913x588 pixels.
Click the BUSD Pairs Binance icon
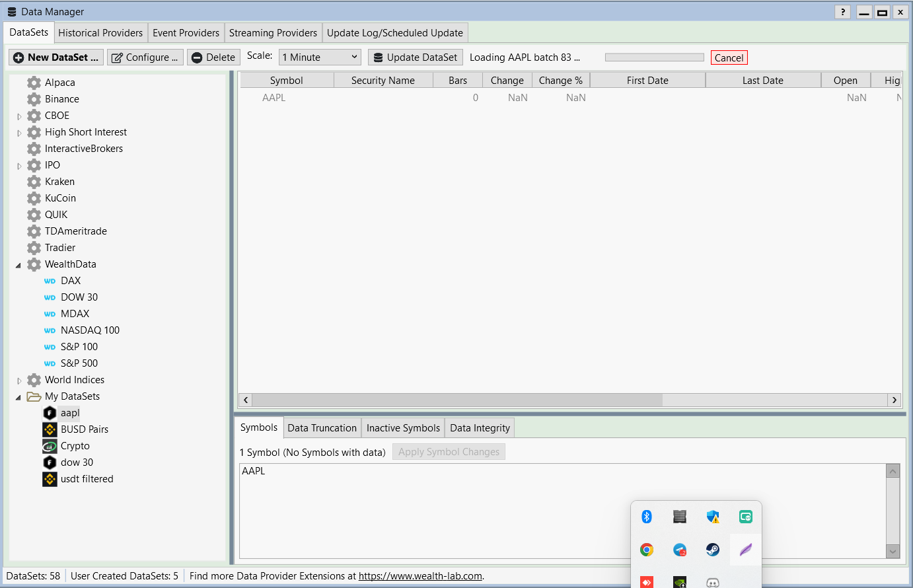50,429
